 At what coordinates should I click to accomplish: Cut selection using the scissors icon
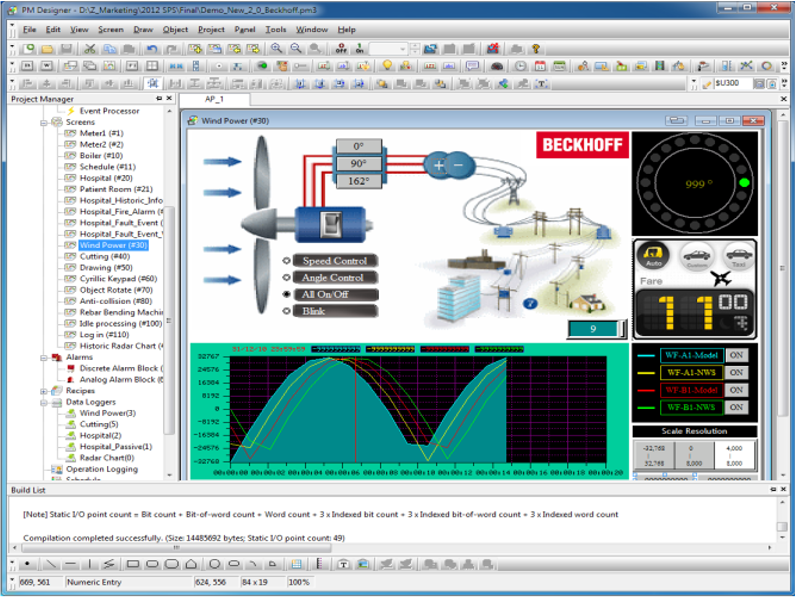(x=90, y=49)
